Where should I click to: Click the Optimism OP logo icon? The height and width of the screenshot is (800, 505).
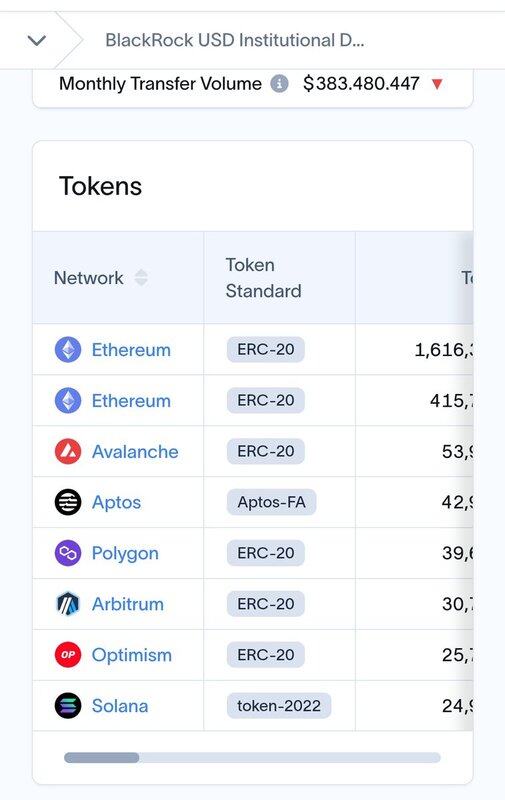coord(68,655)
